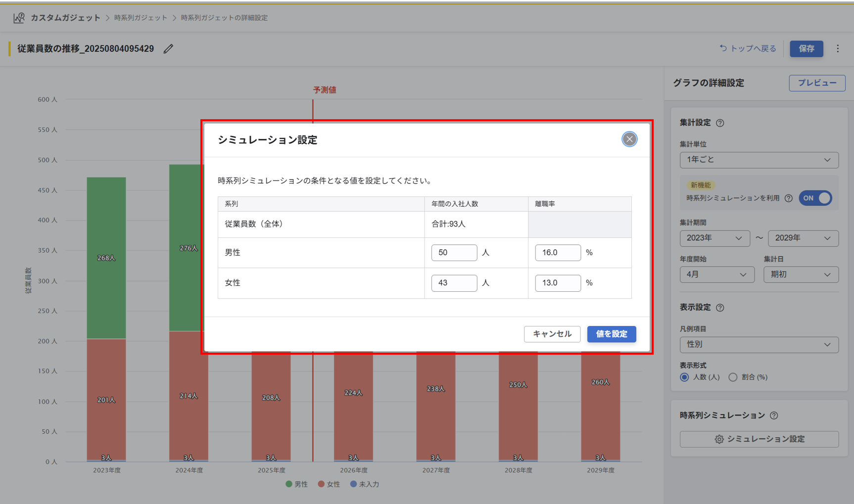The image size is (854, 504).
Task: Open the three-dot more options menu
Action: point(838,48)
